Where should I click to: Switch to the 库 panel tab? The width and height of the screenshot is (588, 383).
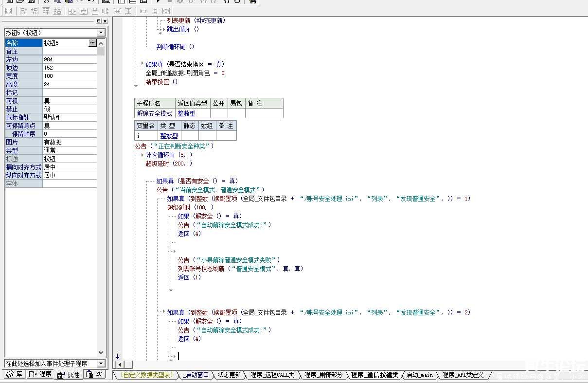coord(14,374)
